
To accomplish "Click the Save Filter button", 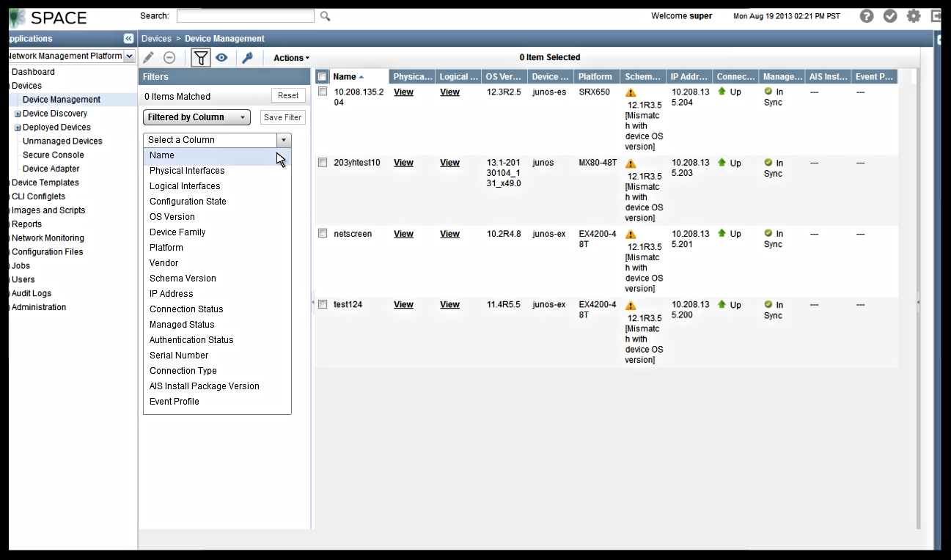I will (x=282, y=117).
